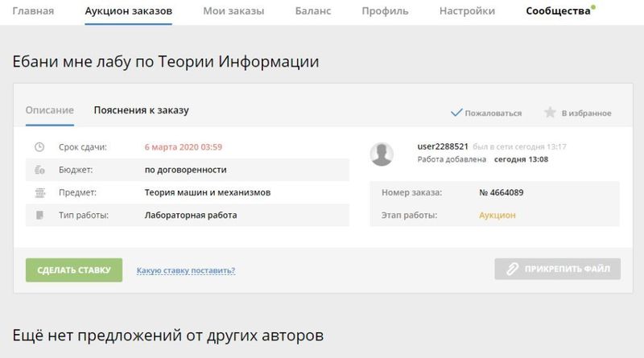Follow the Какую ставку поставить? link

click(x=186, y=270)
